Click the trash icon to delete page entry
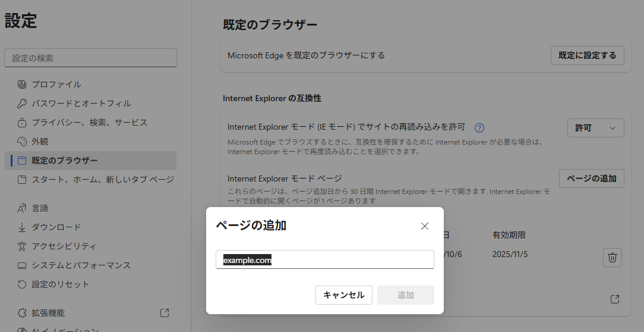The width and height of the screenshot is (644, 332). tap(613, 258)
